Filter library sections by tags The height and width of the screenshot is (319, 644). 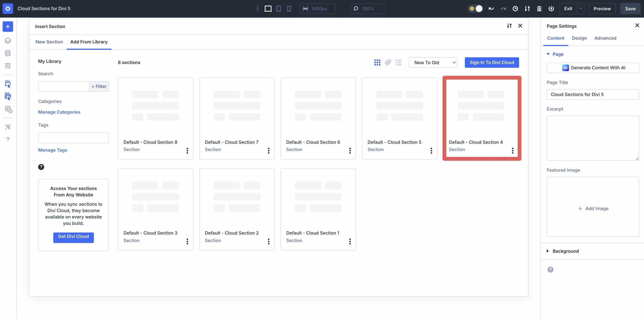(388, 62)
